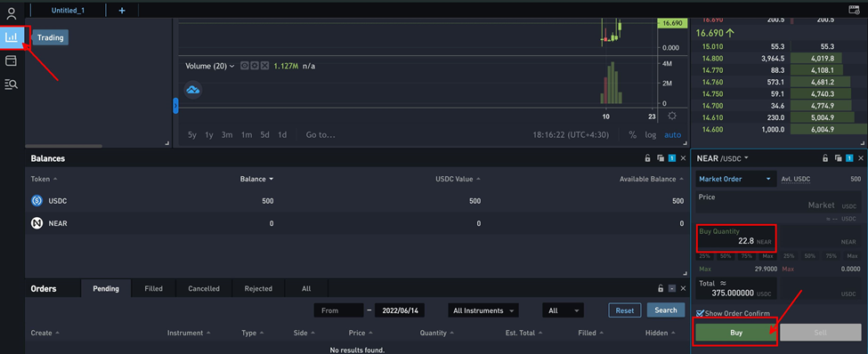
Task: Open chart settings gear near time axis
Action: pos(672,117)
